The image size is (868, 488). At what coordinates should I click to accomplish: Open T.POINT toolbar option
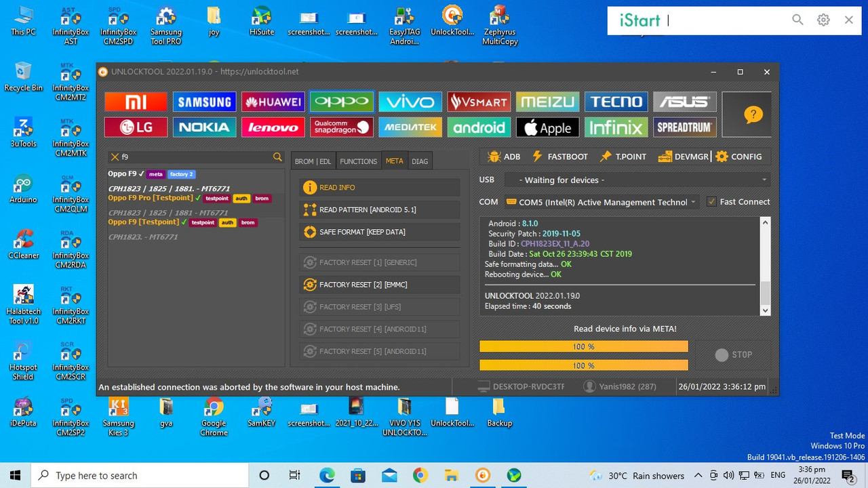(623, 157)
